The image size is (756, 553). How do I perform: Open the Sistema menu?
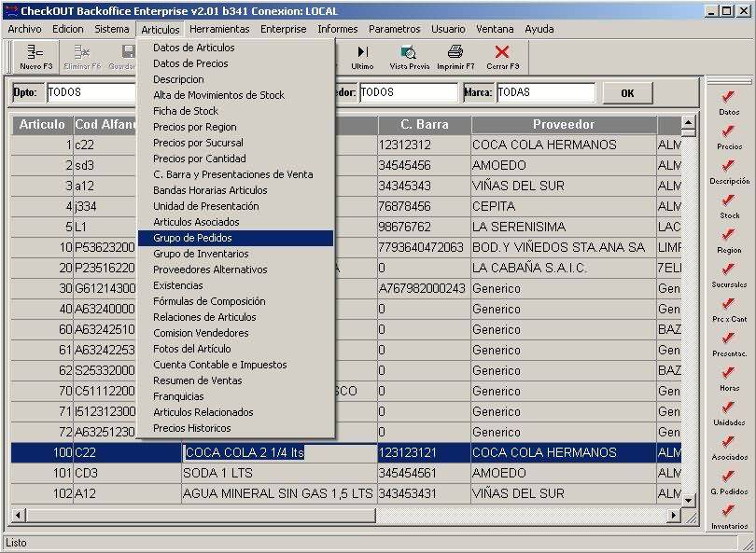point(112,29)
